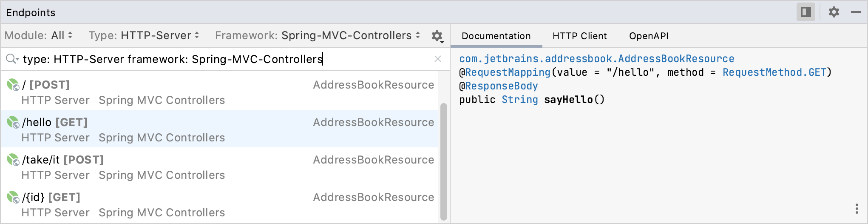The height and width of the screenshot is (224, 868).
Task: Expand the Module: All filter
Action: [39, 35]
